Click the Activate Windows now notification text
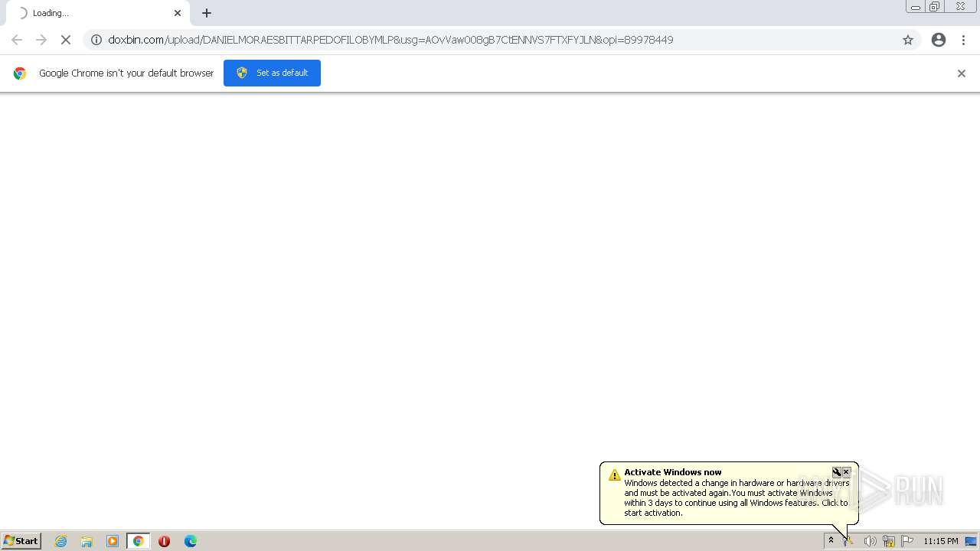This screenshot has height=551, width=980. (673, 472)
